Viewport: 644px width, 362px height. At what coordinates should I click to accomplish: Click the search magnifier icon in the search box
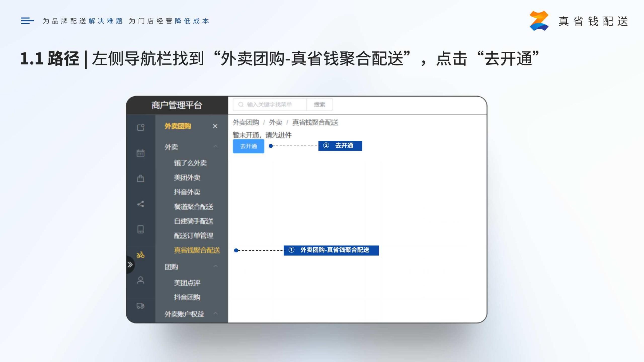coord(241,104)
